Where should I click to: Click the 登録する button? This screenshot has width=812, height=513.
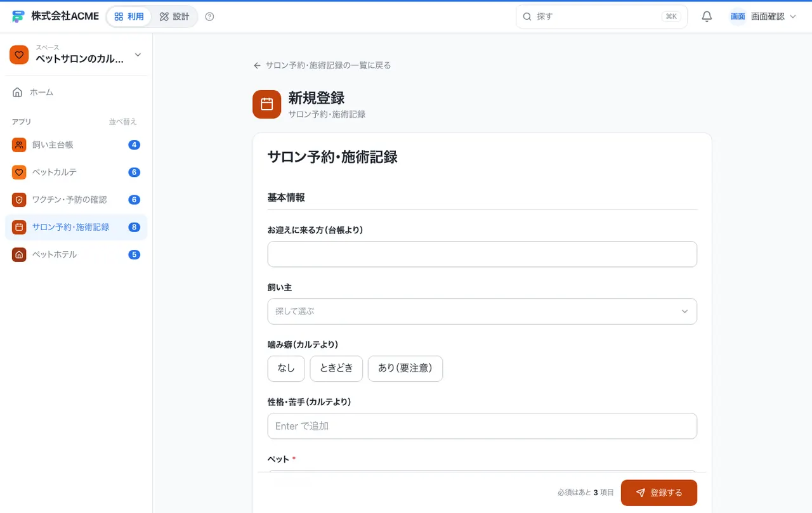point(659,493)
